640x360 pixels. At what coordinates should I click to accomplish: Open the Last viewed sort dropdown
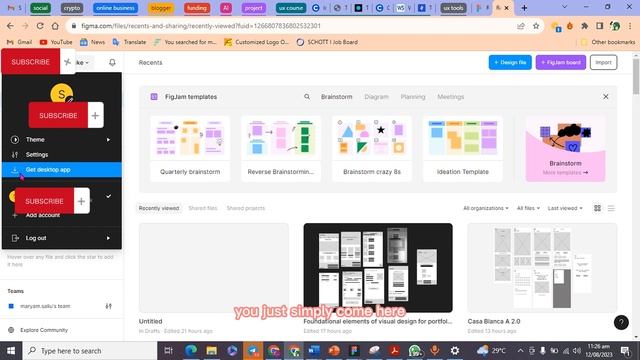(x=565, y=208)
